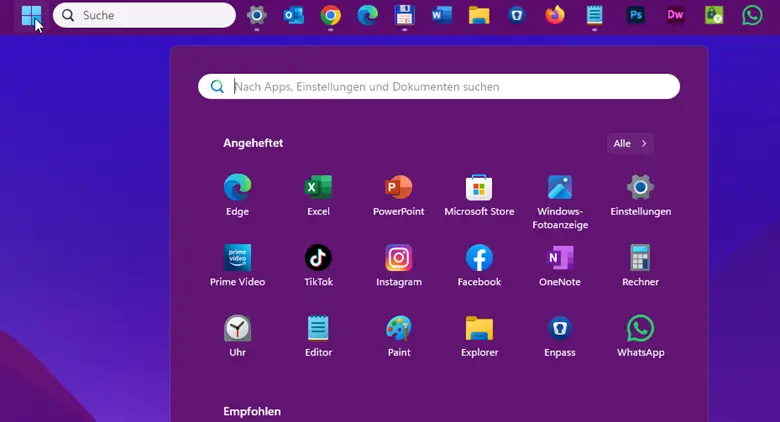Open the green lock app in taskbar
The width and height of the screenshot is (780, 422).
click(714, 15)
